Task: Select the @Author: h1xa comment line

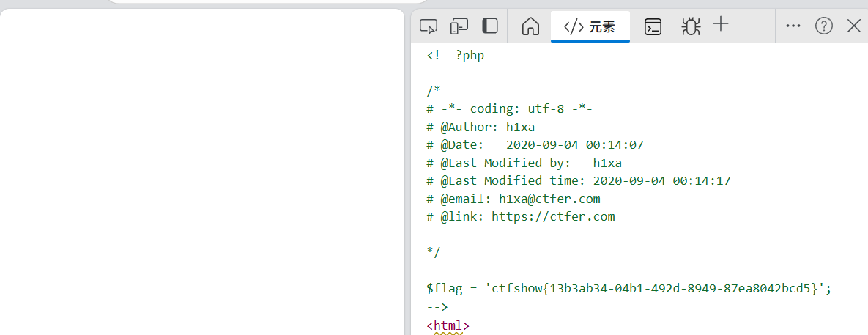Action: click(480, 127)
